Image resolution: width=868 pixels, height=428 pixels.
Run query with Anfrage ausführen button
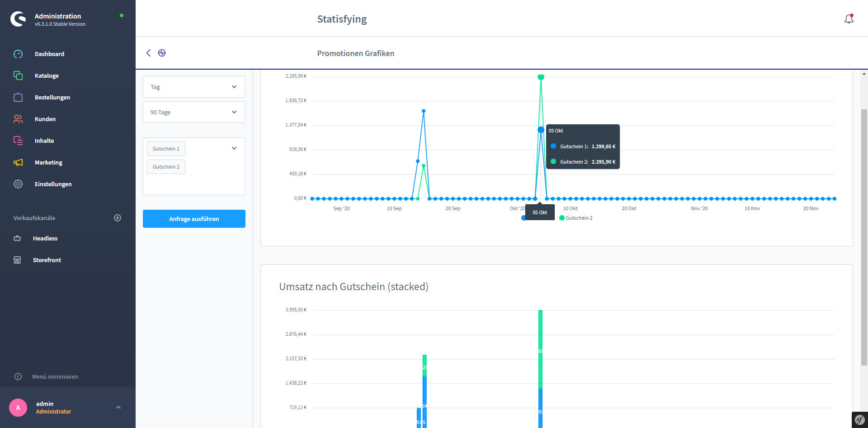[x=194, y=219]
